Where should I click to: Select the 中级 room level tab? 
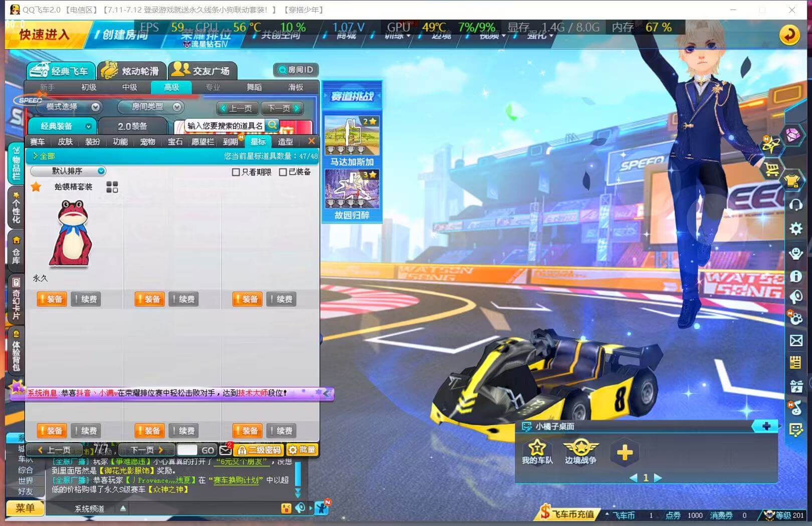coord(130,87)
